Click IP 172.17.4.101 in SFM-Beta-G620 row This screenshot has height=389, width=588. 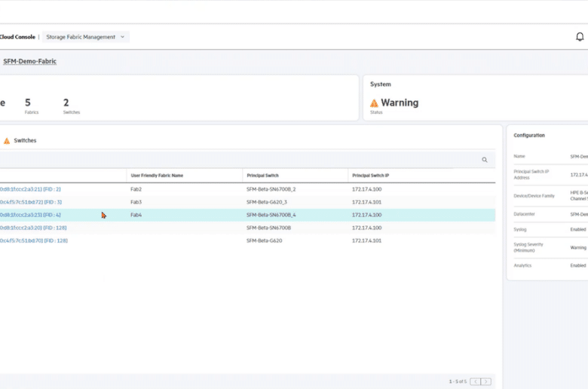coord(366,240)
